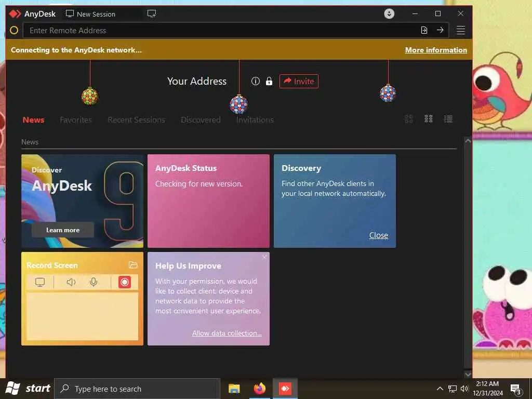Viewport: 532px width, 399px height.
Task: Show address info icon
Action: pyautogui.click(x=256, y=81)
